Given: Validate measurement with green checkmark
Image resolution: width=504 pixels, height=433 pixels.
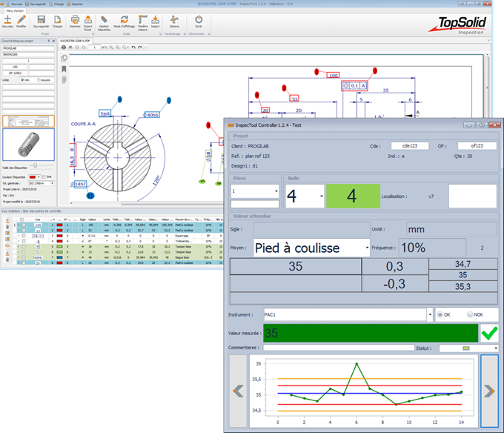Looking at the screenshot, I should (489, 333).
